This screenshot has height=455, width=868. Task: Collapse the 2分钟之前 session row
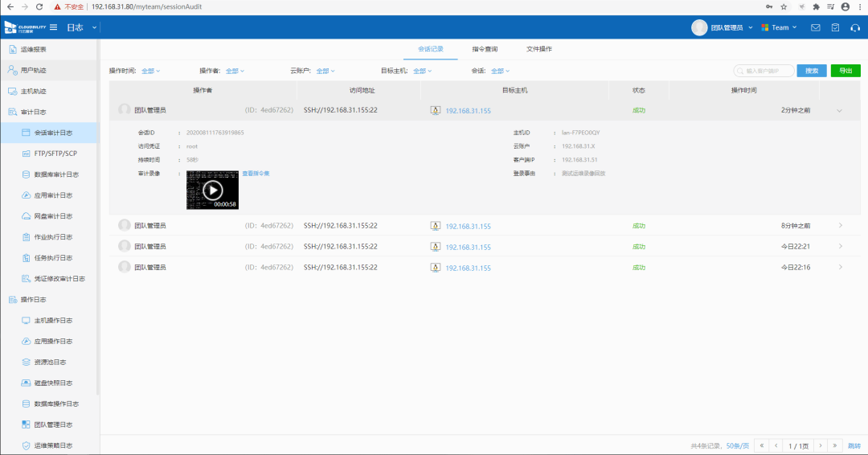(x=839, y=111)
